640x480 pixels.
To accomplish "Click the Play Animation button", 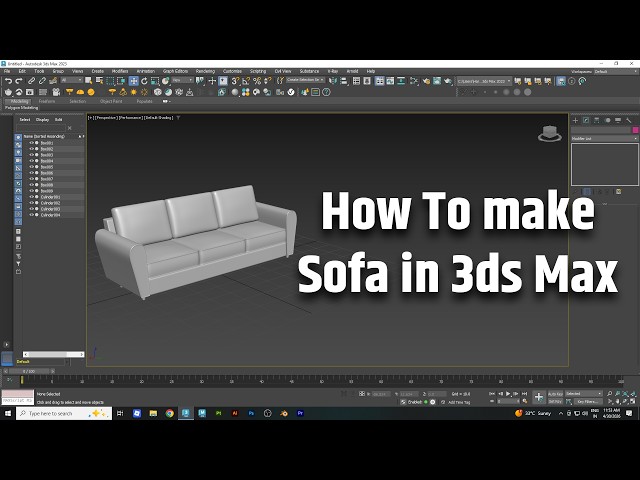I will pos(508,394).
